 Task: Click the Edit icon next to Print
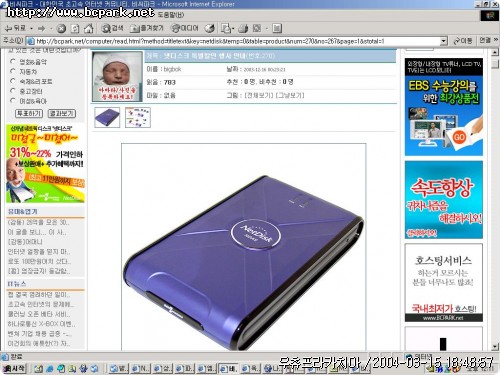(x=257, y=29)
